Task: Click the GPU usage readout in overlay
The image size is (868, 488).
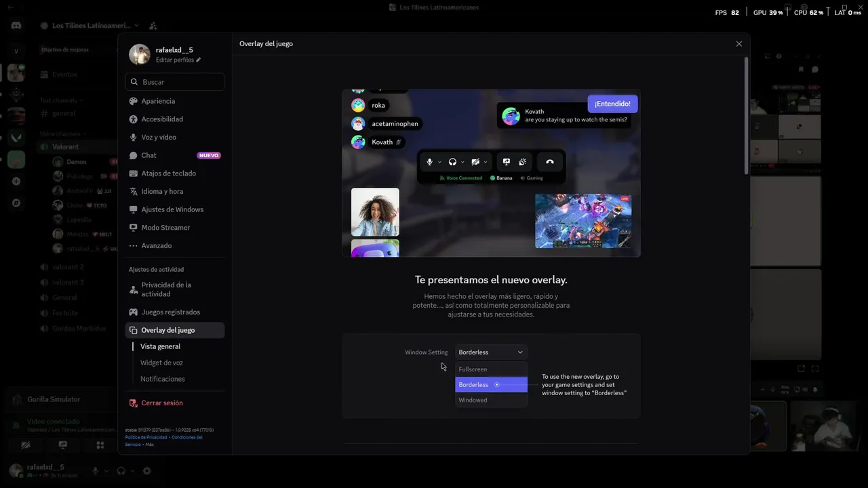Action: [x=770, y=12]
